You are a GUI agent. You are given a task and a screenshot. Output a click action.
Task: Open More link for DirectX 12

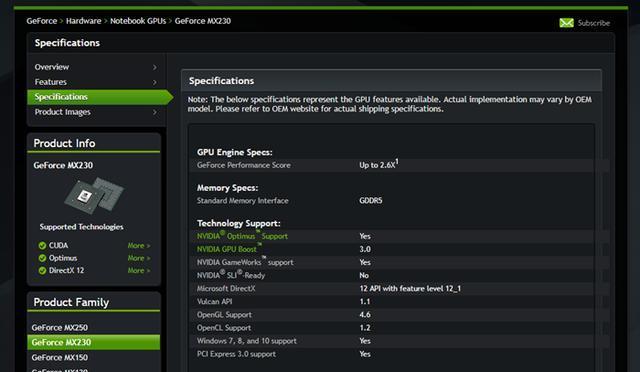[139, 270]
